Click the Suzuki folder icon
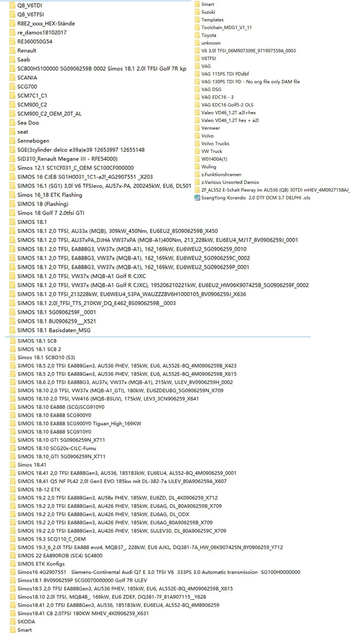350x644 pixels. pos(197,12)
